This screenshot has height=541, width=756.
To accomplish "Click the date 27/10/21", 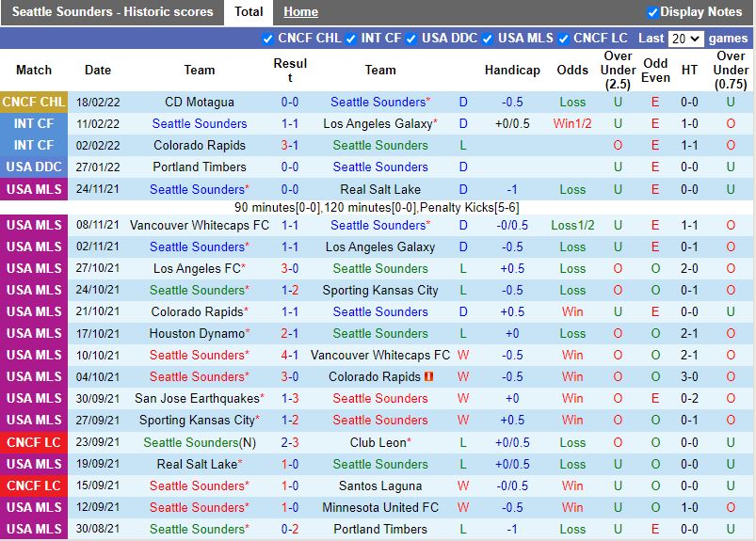I will click(98, 268).
